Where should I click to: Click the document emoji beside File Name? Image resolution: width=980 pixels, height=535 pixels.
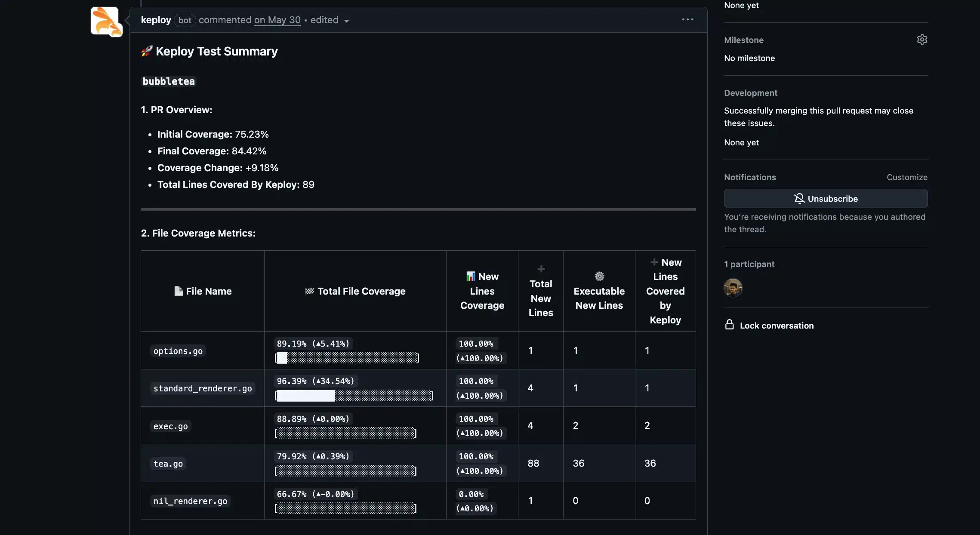(x=179, y=291)
